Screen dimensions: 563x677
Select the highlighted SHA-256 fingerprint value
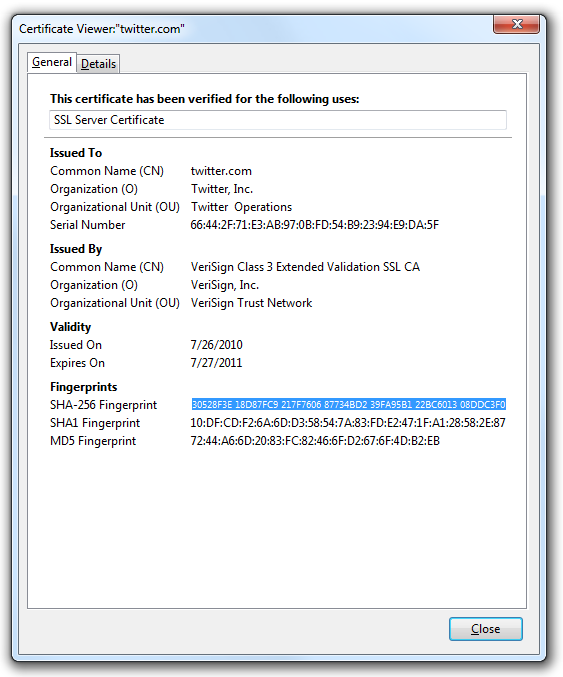tap(349, 405)
